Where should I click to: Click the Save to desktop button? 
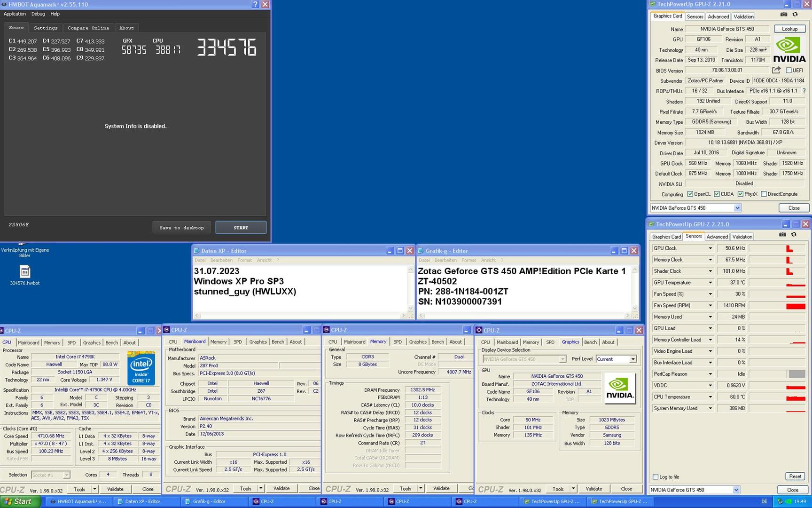tap(182, 228)
